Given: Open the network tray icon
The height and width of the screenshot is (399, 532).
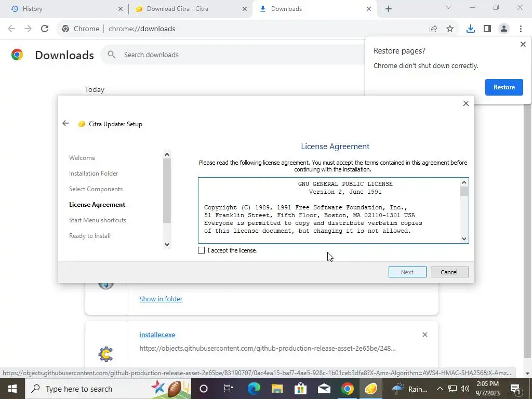Looking at the screenshot, I should click(453, 389).
